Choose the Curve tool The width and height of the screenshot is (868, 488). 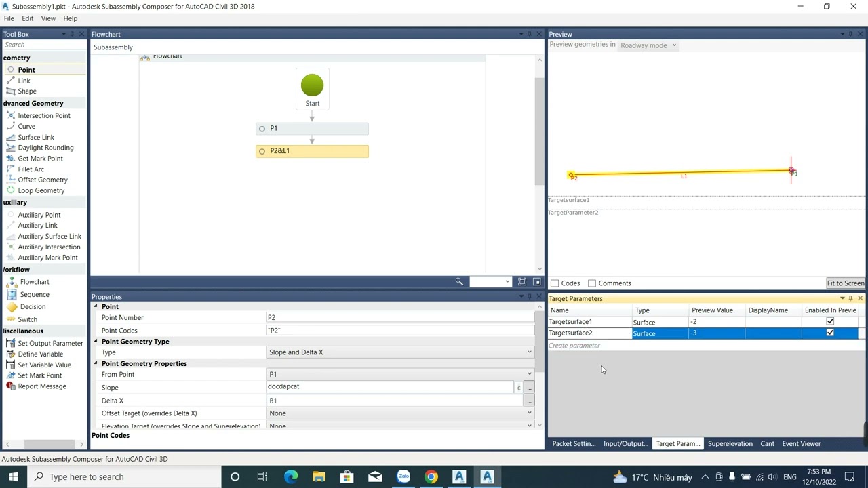[x=26, y=126]
